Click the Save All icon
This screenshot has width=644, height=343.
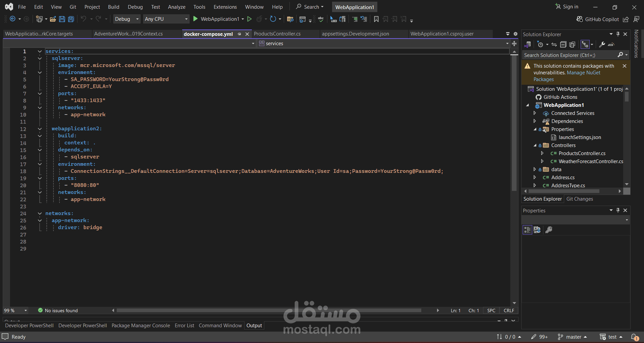(x=71, y=19)
